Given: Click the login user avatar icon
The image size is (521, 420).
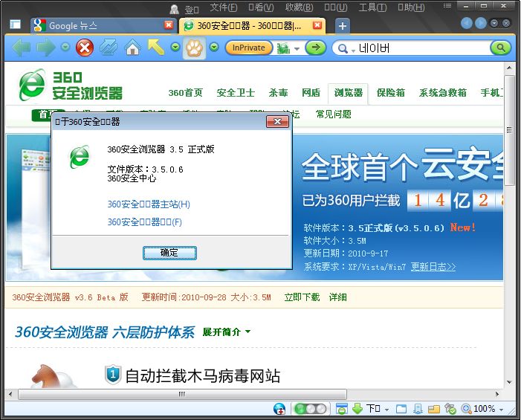Looking at the screenshot, I should [174, 10].
